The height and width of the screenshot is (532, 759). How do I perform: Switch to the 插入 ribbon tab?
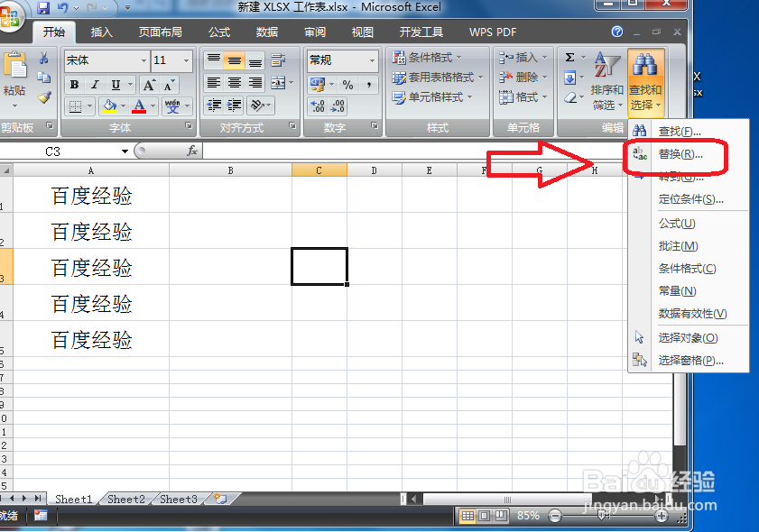click(102, 32)
